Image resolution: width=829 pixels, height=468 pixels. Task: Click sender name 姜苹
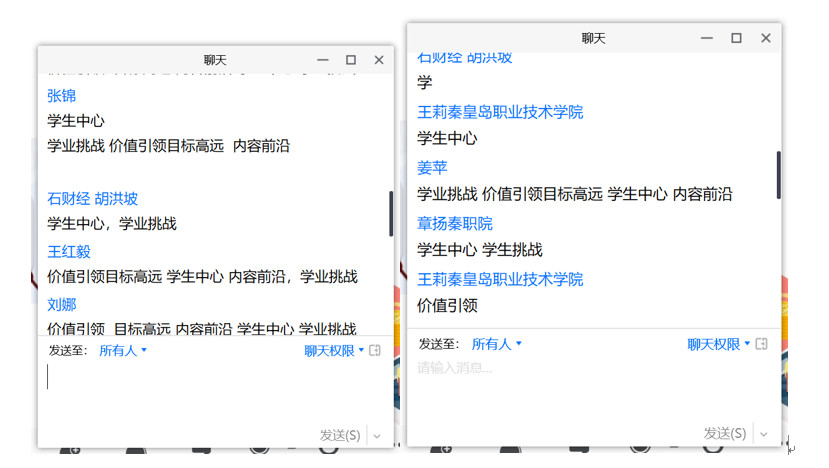432,167
